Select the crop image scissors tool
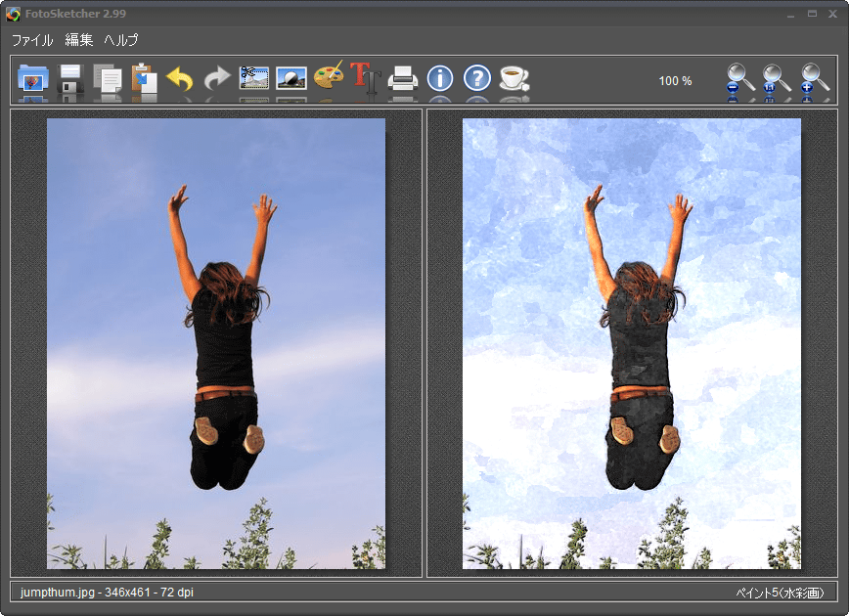The image size is (849, 616). point(254,78)
